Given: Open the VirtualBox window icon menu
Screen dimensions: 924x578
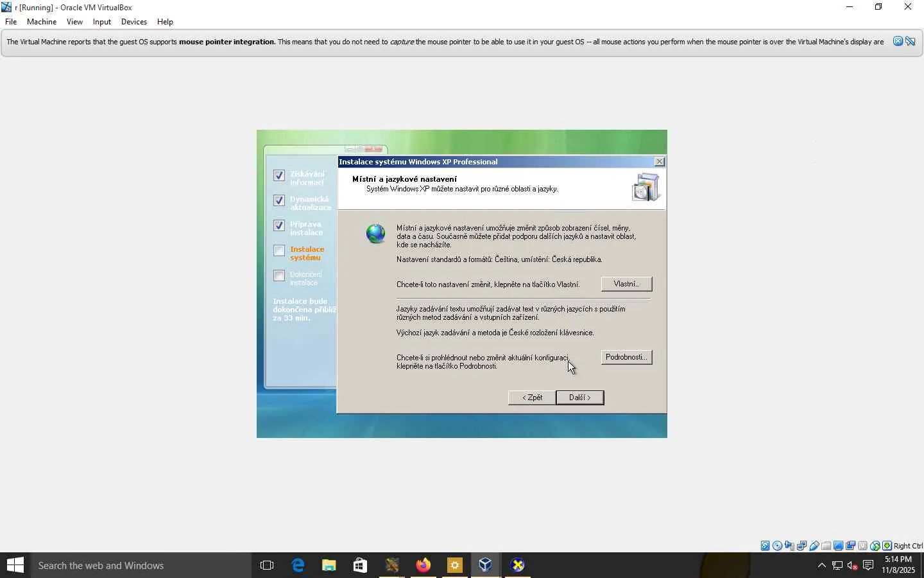Looking at the screenshot, I should click(6, 7).
